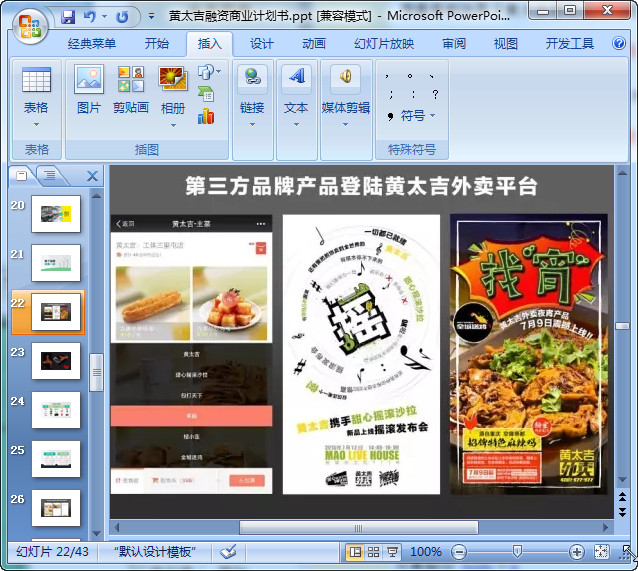Go to the 幻灯片放映 tab
The width and height of the screenshot is (638, 571).
[x=384, y=43]
